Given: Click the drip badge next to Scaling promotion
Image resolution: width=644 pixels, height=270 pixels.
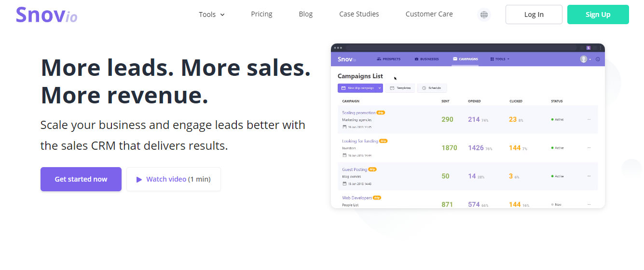Looking at the screenshot, I should click(x=381, y=113).
